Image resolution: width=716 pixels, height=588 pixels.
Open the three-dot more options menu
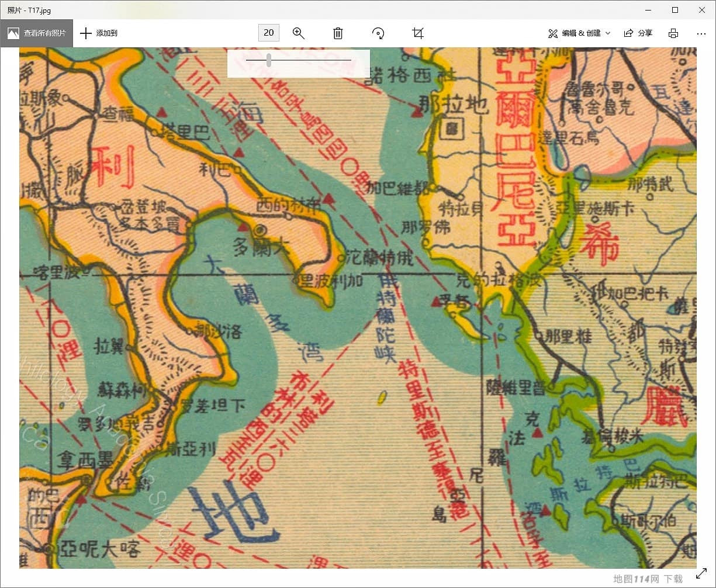(701, 33)
